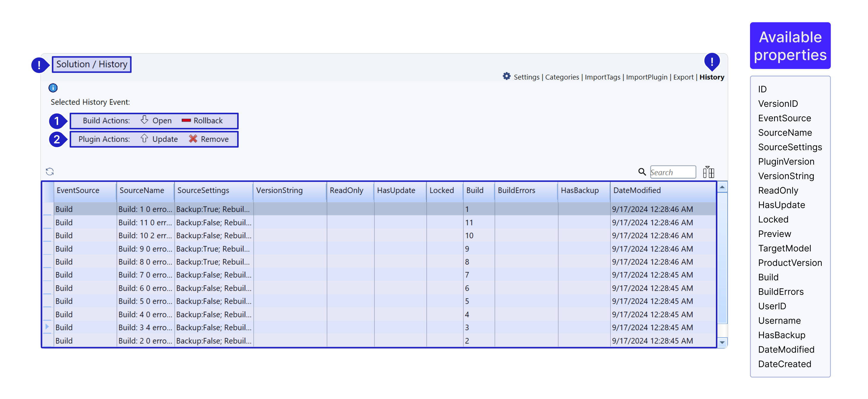Viewport: 868px width, 399px height.
Task: Open the Categories tab
Action: [562, 77]
